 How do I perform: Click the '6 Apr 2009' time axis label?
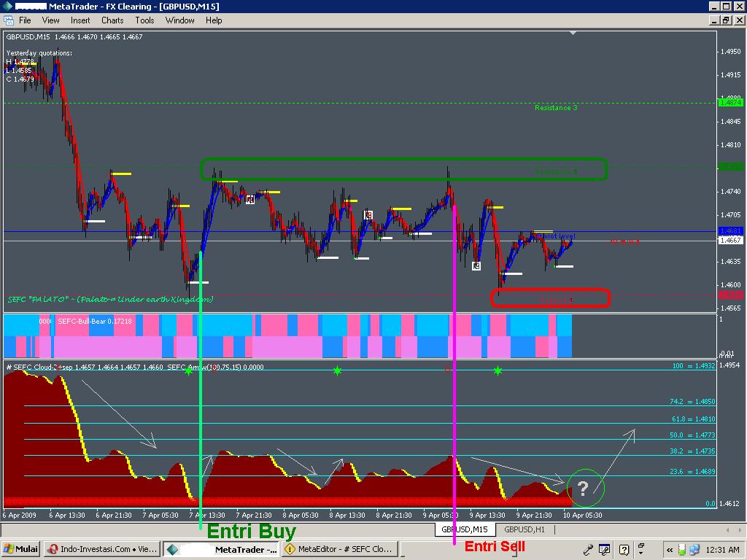[x=20, y=516]
